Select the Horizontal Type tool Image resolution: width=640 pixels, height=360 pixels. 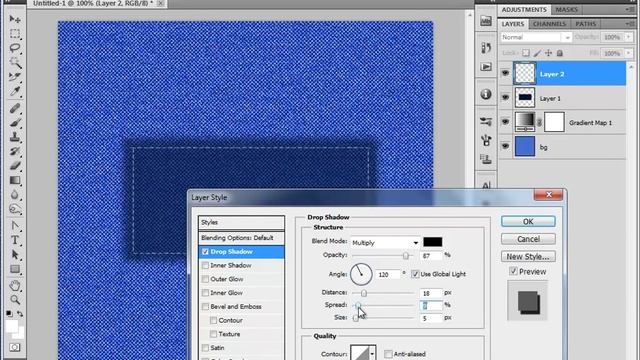point(15,240)
